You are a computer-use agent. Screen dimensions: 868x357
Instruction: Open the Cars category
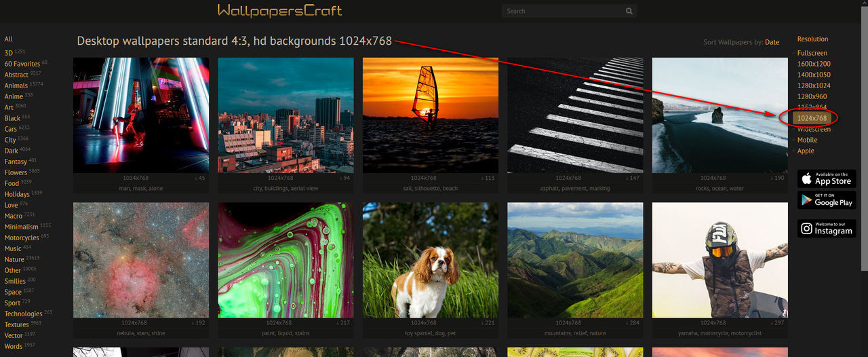11,129
